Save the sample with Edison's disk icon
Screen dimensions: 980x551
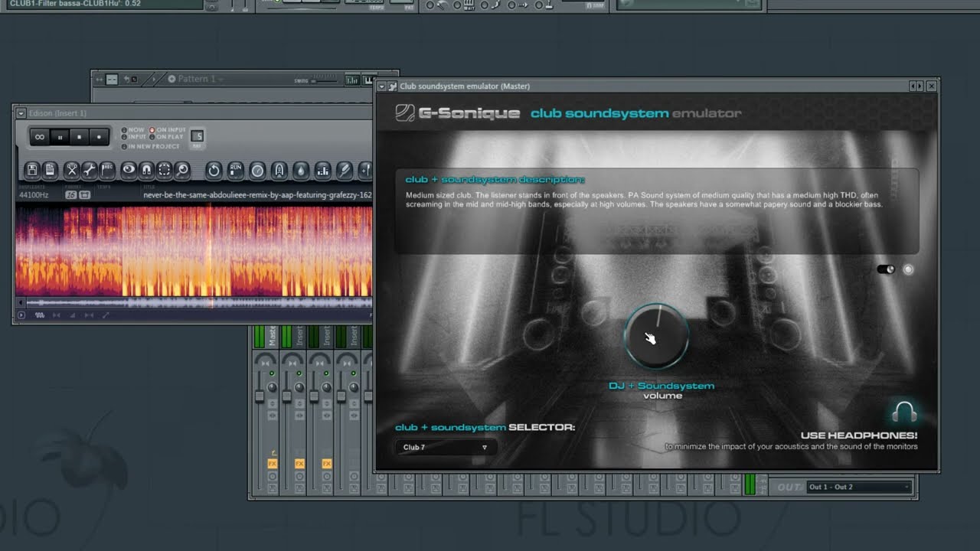pos(32,170)
